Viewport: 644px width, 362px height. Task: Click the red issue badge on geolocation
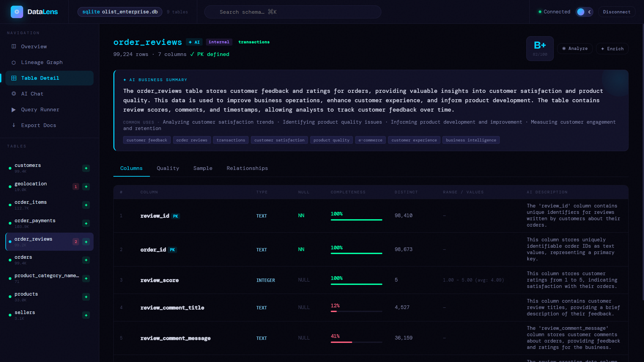click(x=76, y=187)
